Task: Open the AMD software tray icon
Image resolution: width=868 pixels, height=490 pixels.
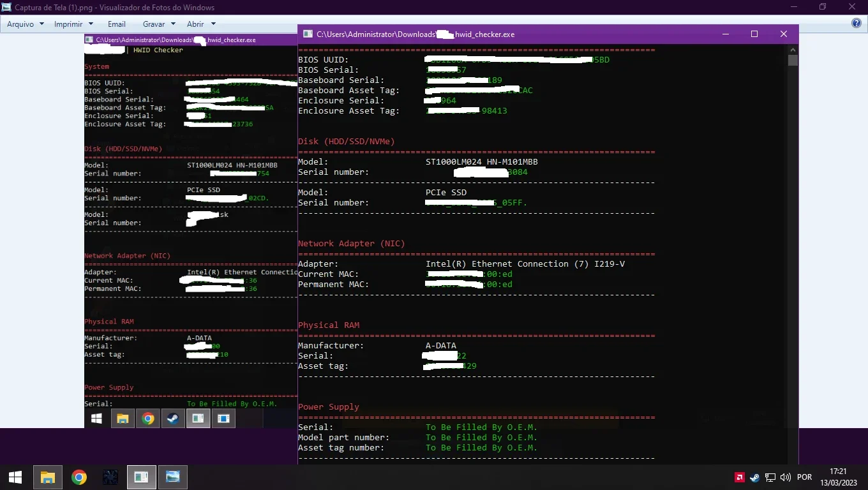Action: pos(739,477)
